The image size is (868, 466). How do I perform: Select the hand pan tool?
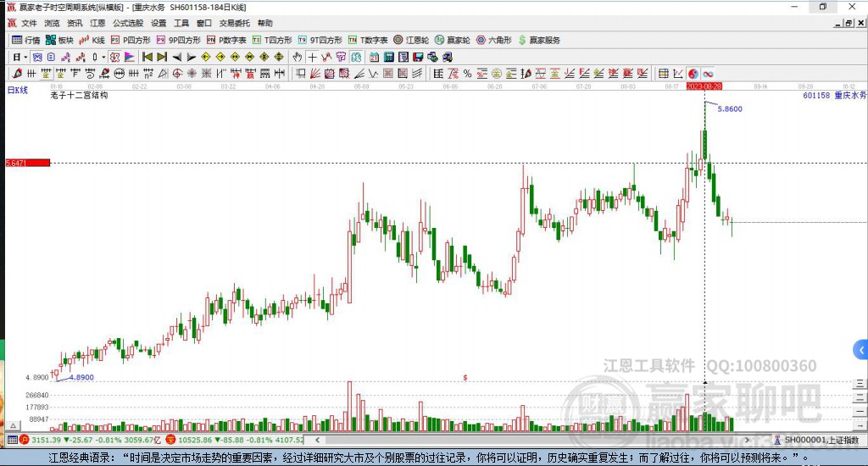coord(298,57)
